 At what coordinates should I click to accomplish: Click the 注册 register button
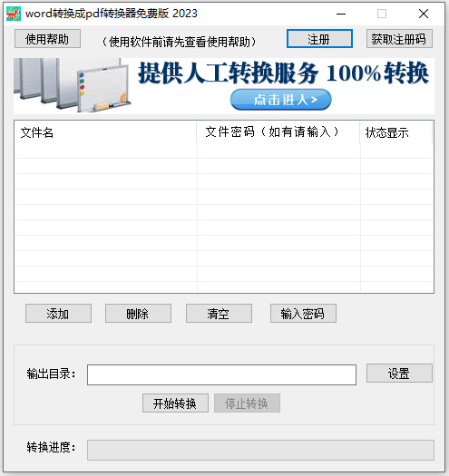319,39
